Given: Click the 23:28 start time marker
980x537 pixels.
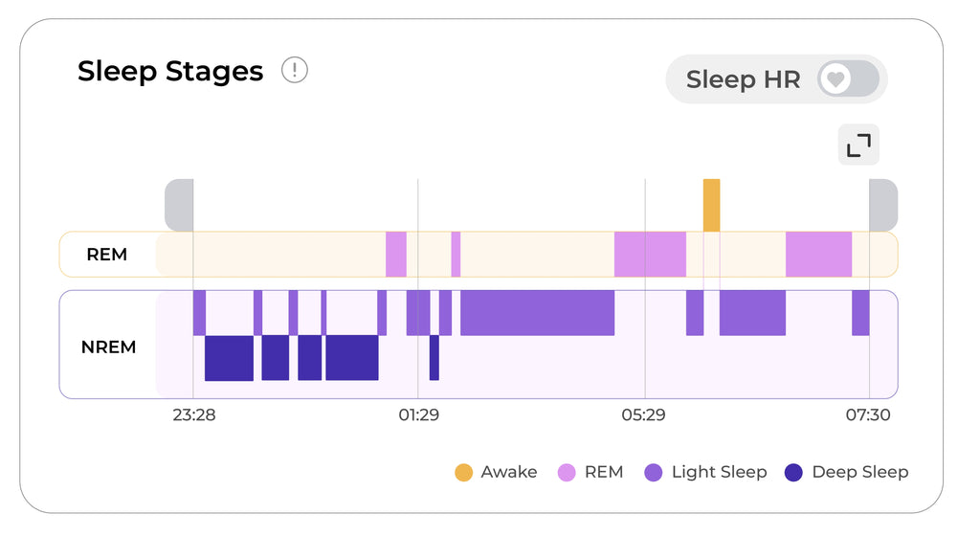Looking at the screenshot, I should [x=193, y=414].
